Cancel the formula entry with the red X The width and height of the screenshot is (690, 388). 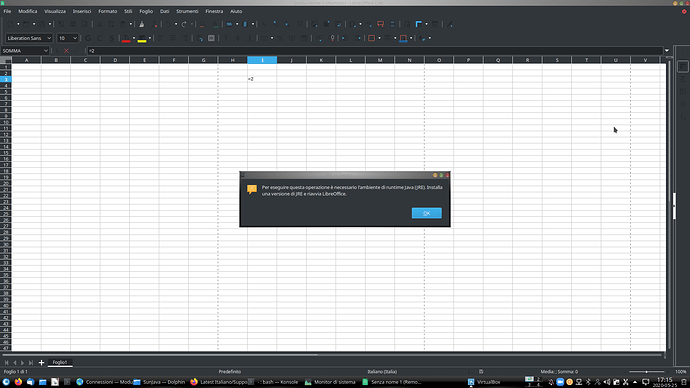[x=66, y=51]
